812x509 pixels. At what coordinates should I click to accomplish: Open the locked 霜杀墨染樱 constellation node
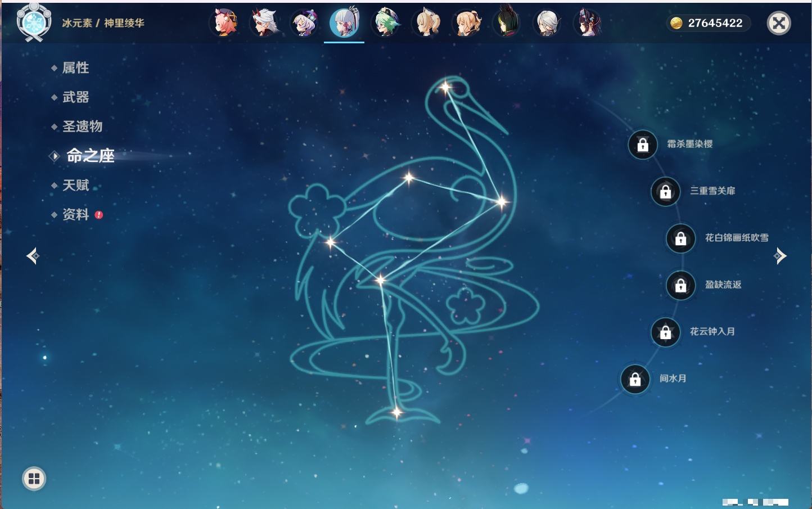tap(643, 145)
